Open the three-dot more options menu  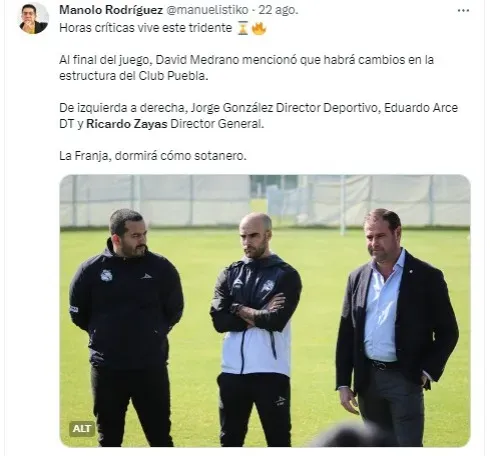(463, 10)
